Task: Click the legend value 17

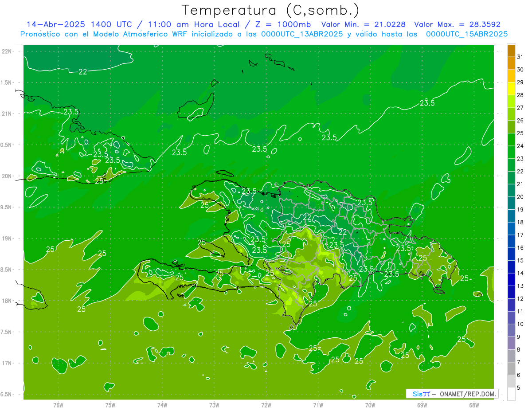Action: [x=520, y=235]
